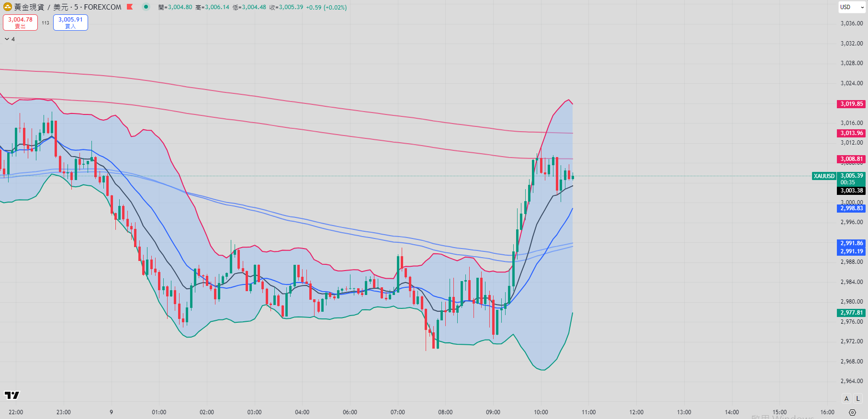Click the 2,988.00 price axis tick
868x419 pixels.
[852, 262]
